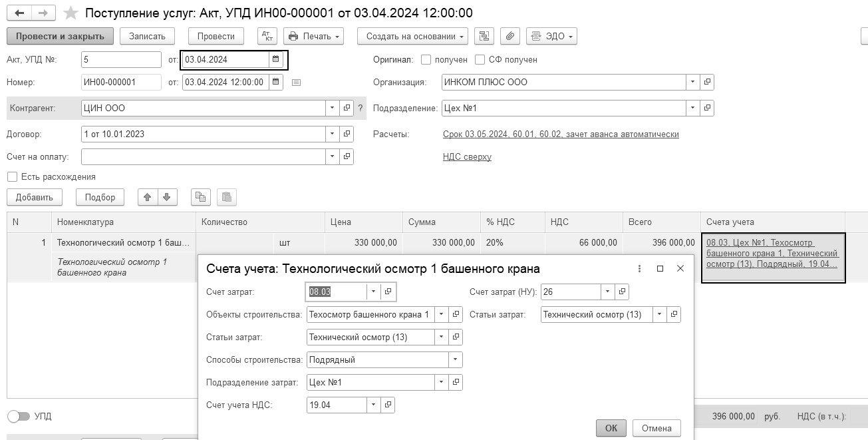Paste rows icon in table toolbar
The image size is (868, 440).
tap(227, 197)
